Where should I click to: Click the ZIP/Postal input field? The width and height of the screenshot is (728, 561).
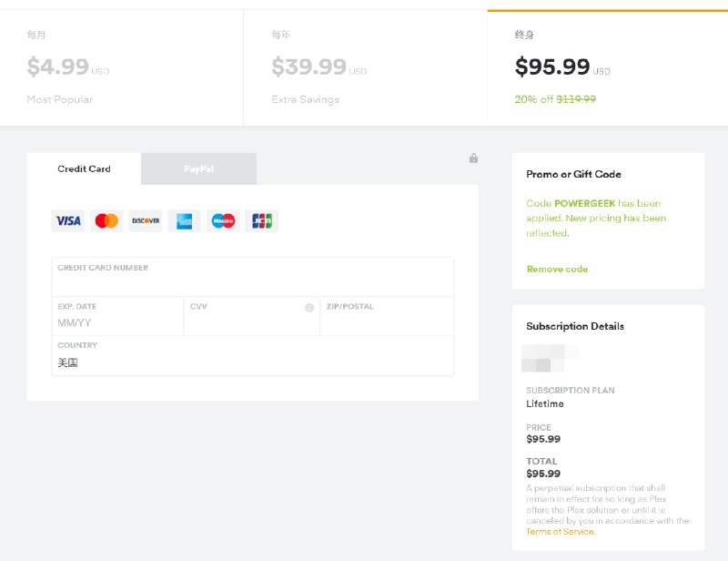(386, 322)
